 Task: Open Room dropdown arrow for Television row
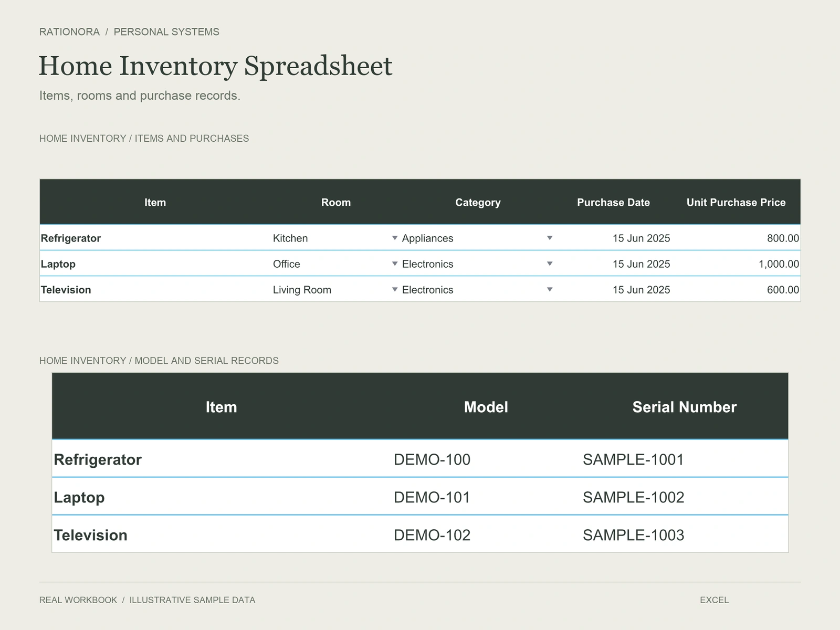pyautogui.click(x=395, y=290)
